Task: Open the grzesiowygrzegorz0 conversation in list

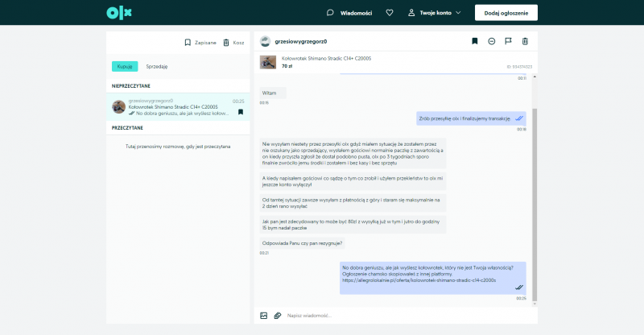Action: [177, 107]
